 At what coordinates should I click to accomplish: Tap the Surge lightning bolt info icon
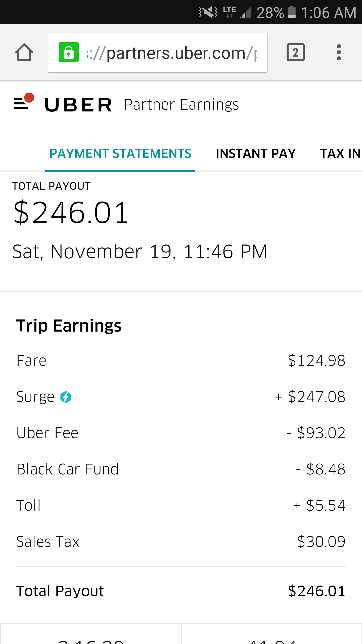click(66, 397)
